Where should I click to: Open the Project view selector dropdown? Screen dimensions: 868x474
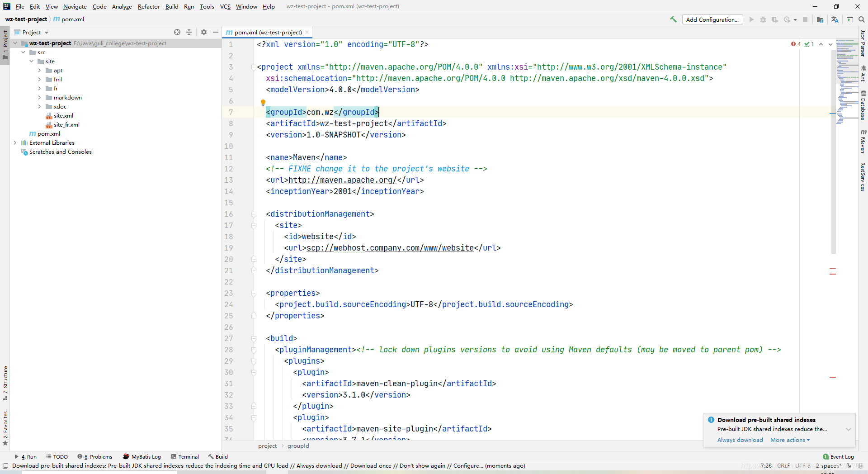tap(32, 32)
